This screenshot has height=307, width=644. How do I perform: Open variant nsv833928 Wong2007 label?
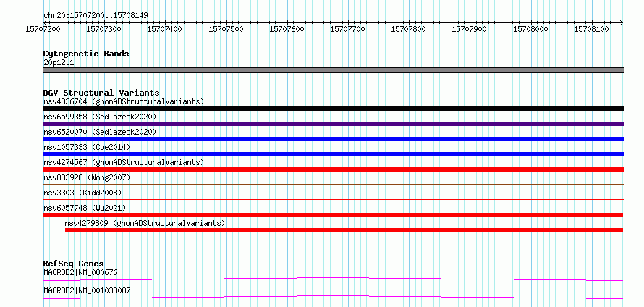pos(87,177)
